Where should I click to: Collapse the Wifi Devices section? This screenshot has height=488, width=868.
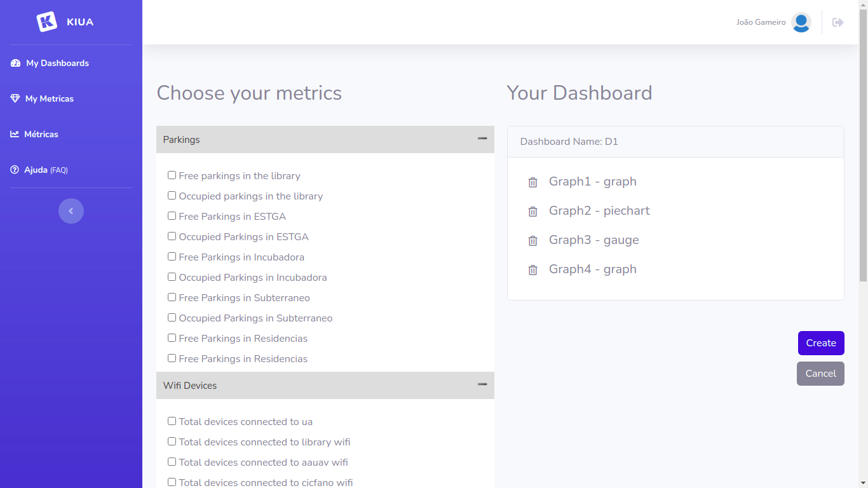(482, 384)
